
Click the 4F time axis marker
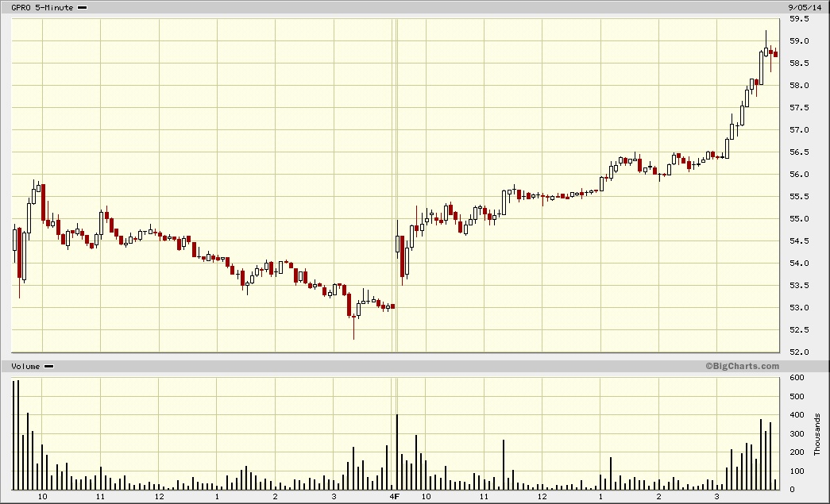coord(393,497)
